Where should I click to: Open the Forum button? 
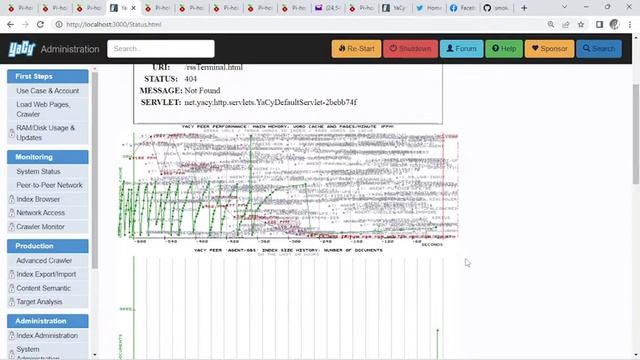(x=461, y=49)
